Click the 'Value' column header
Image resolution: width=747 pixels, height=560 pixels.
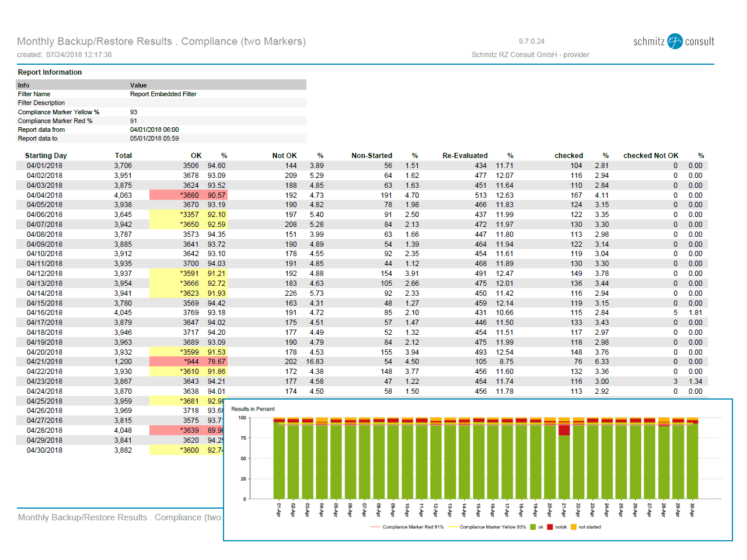(138, 85)
